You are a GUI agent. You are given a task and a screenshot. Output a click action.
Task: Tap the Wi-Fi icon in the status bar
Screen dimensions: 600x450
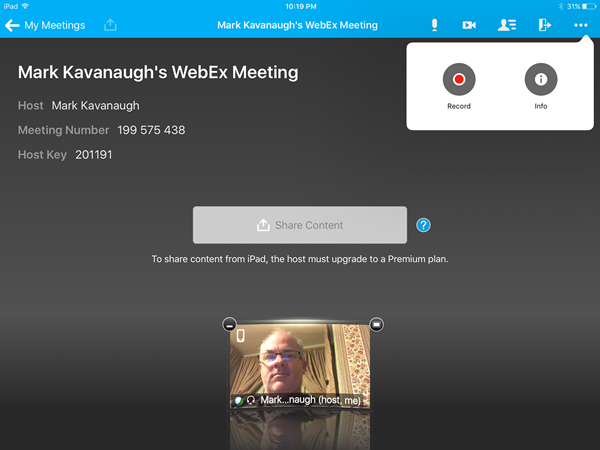click(25, 6)
